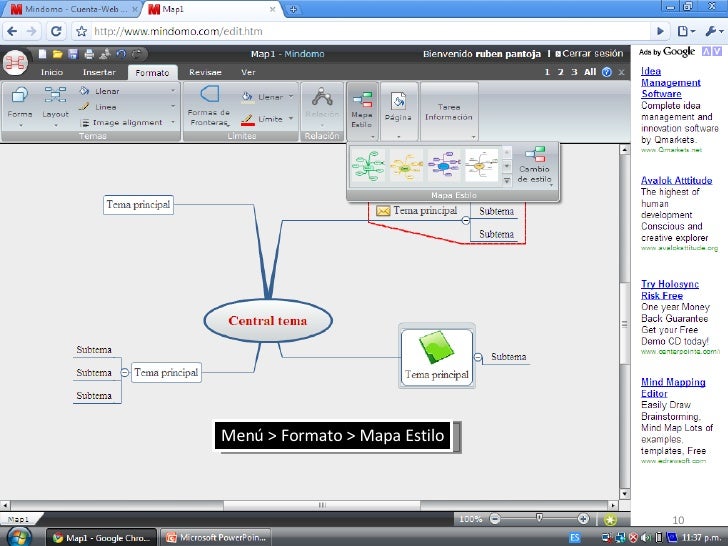
Task: Open Microsoft PowerPoint from the taskbar
Action: click(216, 538)
